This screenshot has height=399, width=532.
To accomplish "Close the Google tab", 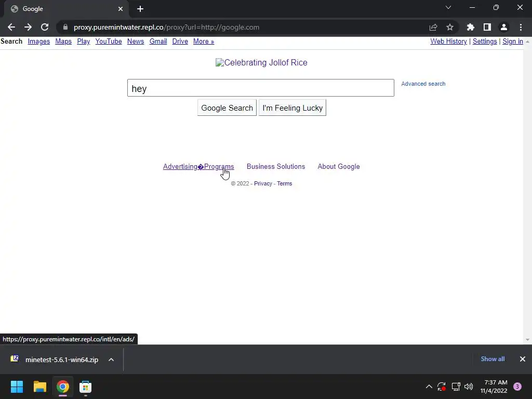I will tap(121, 9).
